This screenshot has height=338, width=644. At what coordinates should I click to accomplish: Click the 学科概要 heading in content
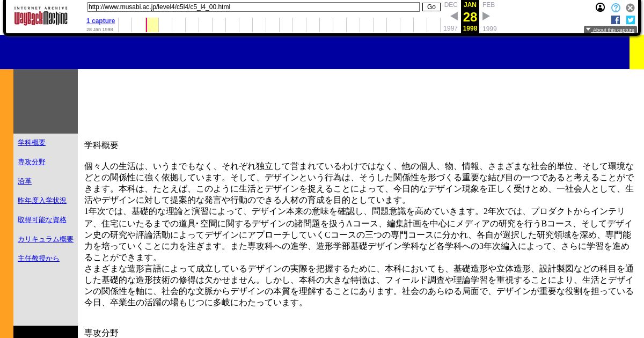pyautogui.click(x=101, y=145)
